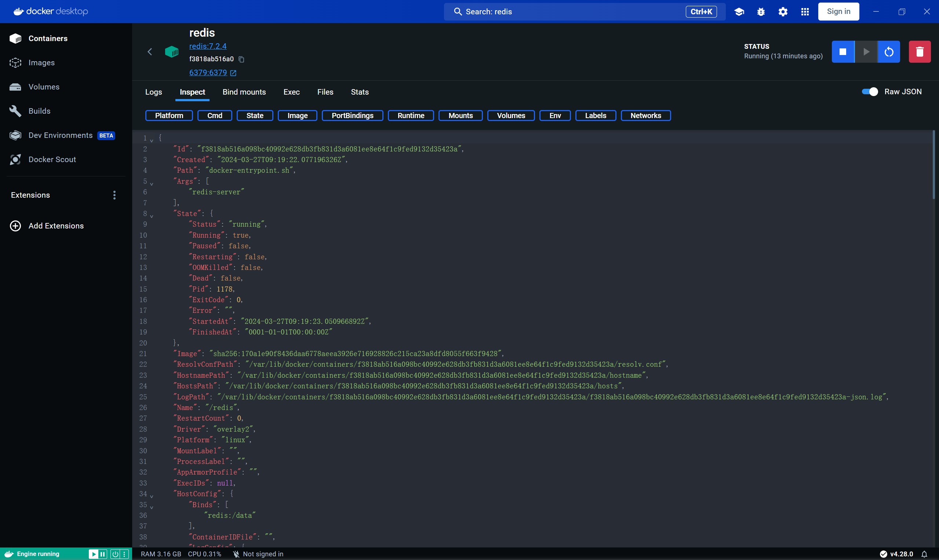Image resolution: width=939 pixels, height=560 pixels.
Task: Jump to State section
Action: click(255, 116)
